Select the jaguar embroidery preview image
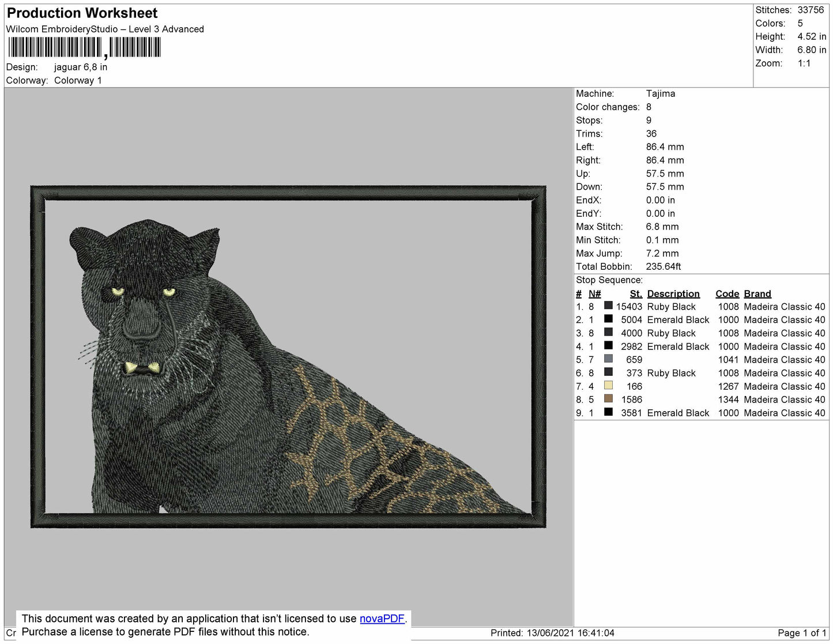The height and width of the screenshot is (644, 833). (288, 357)
